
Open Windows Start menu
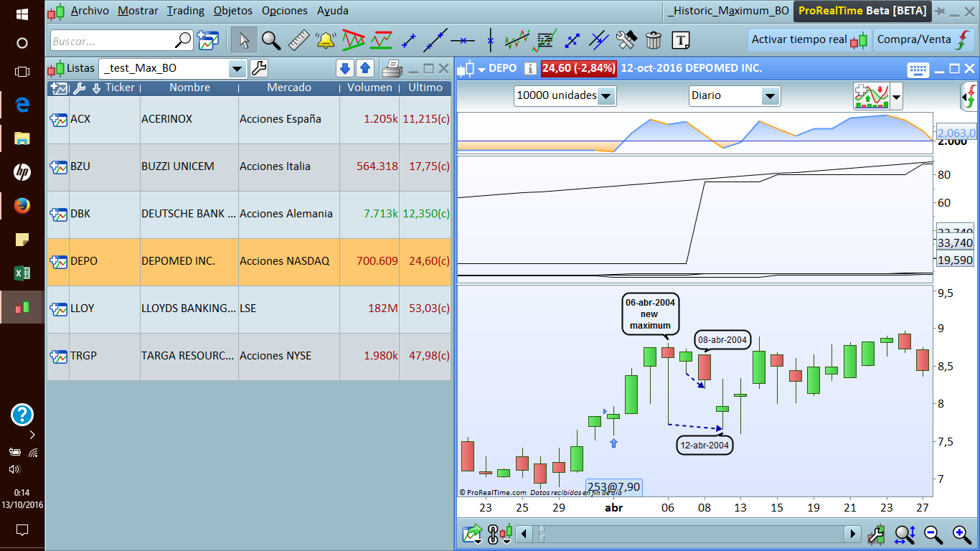click(x=22, y=14)
